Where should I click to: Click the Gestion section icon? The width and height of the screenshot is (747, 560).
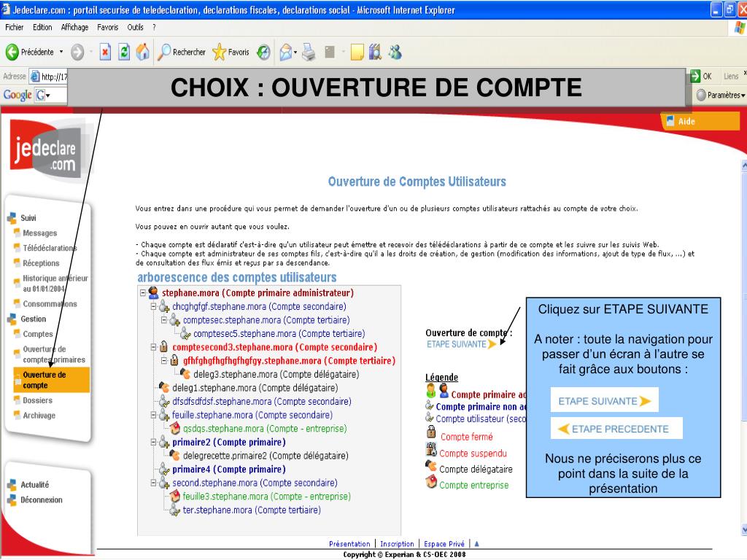pos(12,319)
